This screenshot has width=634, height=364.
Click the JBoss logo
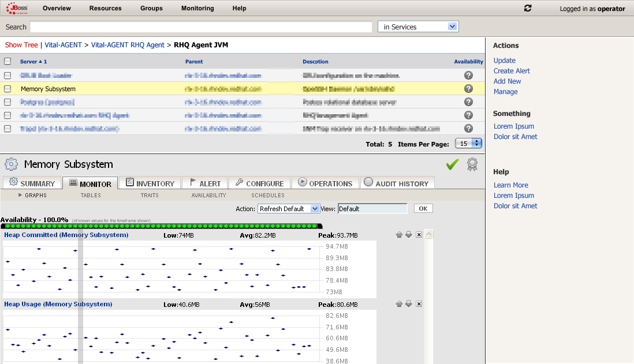click(x=17, y=8)
